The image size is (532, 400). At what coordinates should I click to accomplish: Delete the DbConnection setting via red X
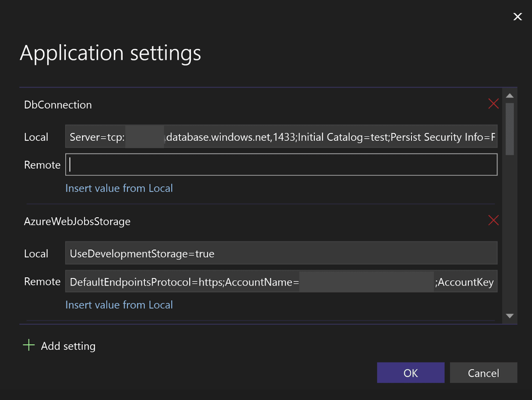point(494,104)
